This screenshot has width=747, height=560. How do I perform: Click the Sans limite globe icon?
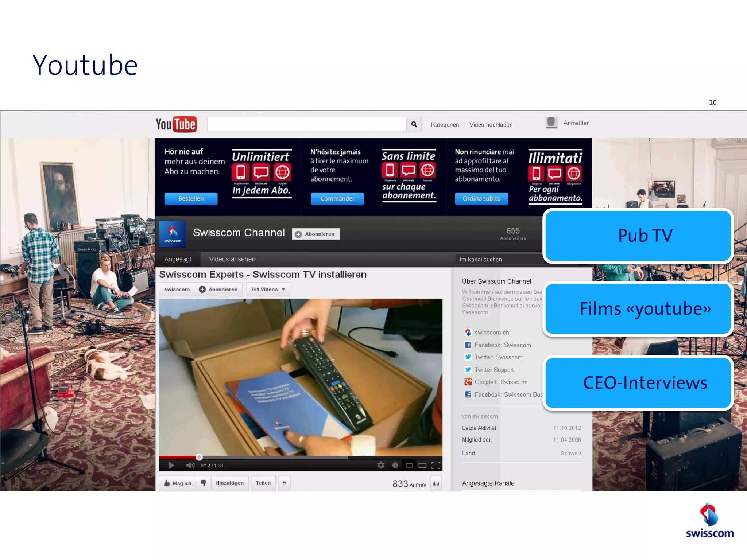427,170
